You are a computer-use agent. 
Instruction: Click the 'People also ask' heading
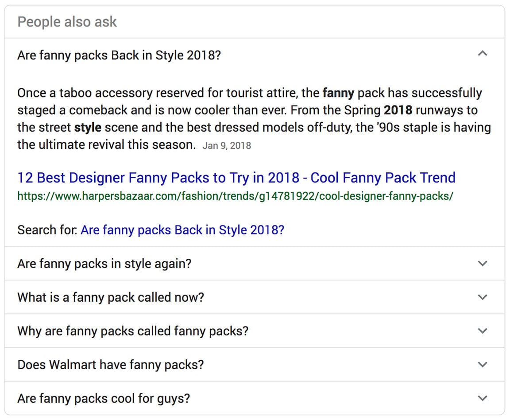click(x=67, y=22)
